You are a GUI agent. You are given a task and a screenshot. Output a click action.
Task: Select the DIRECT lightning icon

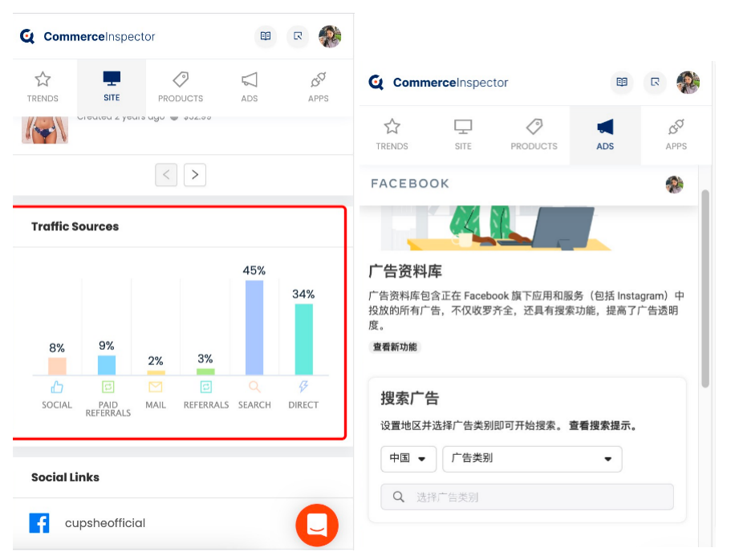point(303,388)
